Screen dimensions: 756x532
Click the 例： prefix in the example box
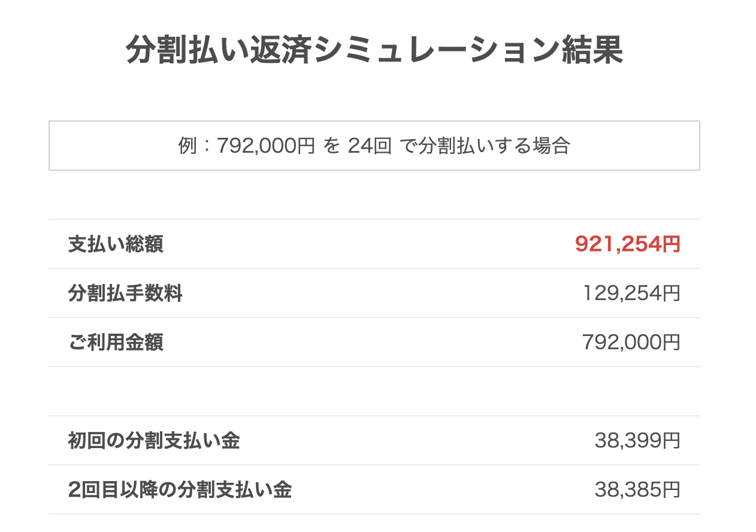[196, 146]
